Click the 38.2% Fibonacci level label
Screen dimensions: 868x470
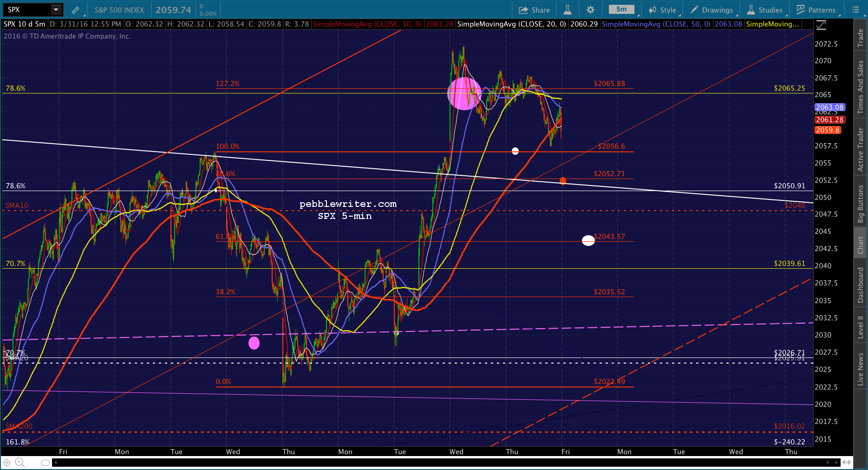(225, 292)
